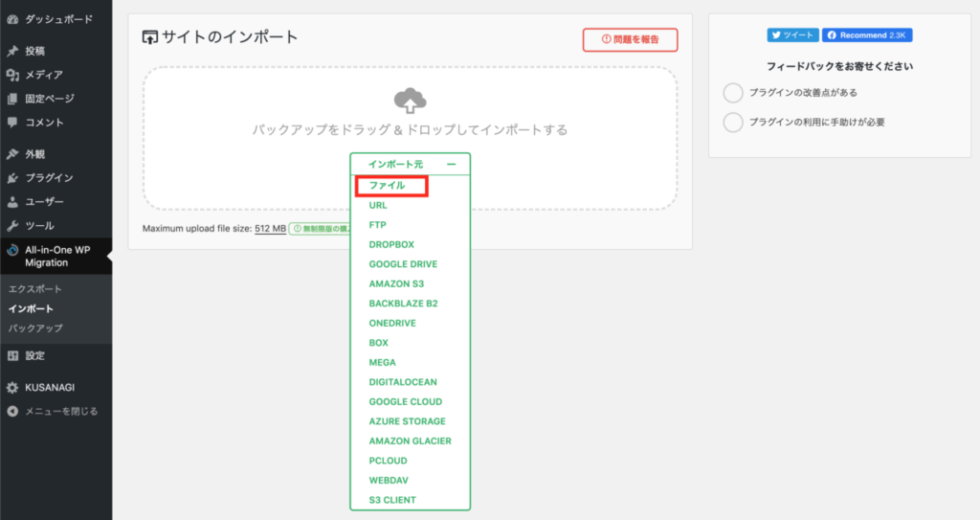Choose ファイル from import source list
The height and width of the screenshot is (520, 980).
[387, 186]
